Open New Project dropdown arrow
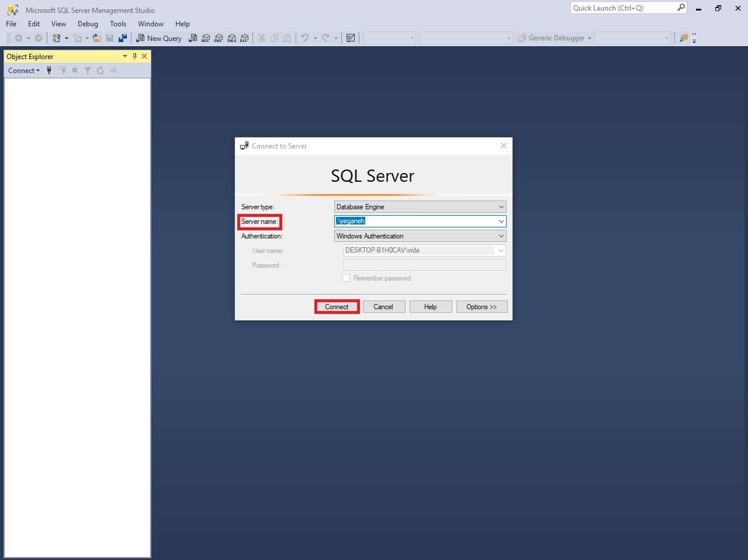 point(66,38)
